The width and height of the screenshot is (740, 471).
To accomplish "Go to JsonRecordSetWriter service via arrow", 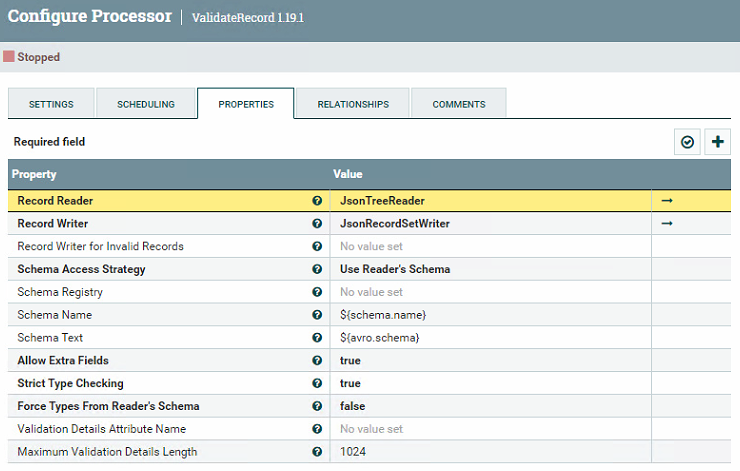I will coord(667,224).
